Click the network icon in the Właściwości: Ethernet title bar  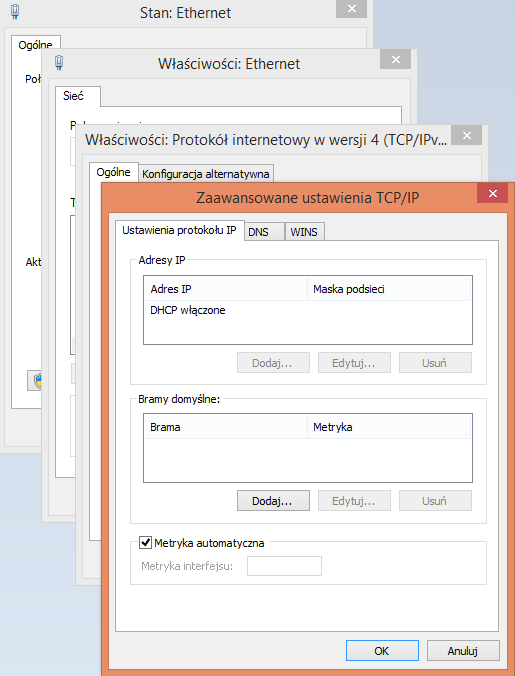click(x=59, y=63)
